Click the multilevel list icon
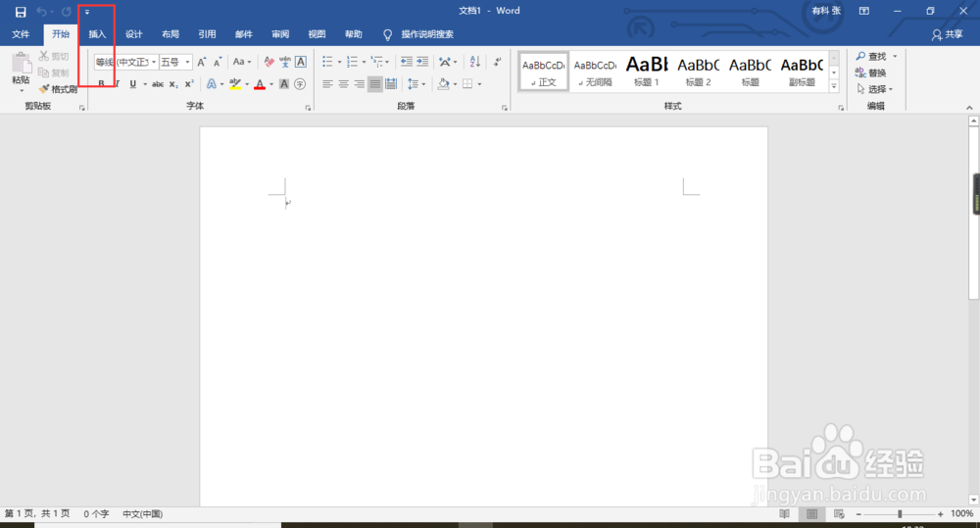The height and width of the screenshot is (528, 980). click(x=377, y=62)
